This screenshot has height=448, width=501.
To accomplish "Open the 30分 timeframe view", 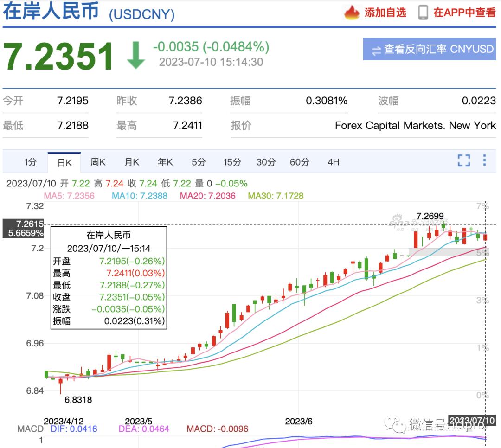I will click(266, 162).
